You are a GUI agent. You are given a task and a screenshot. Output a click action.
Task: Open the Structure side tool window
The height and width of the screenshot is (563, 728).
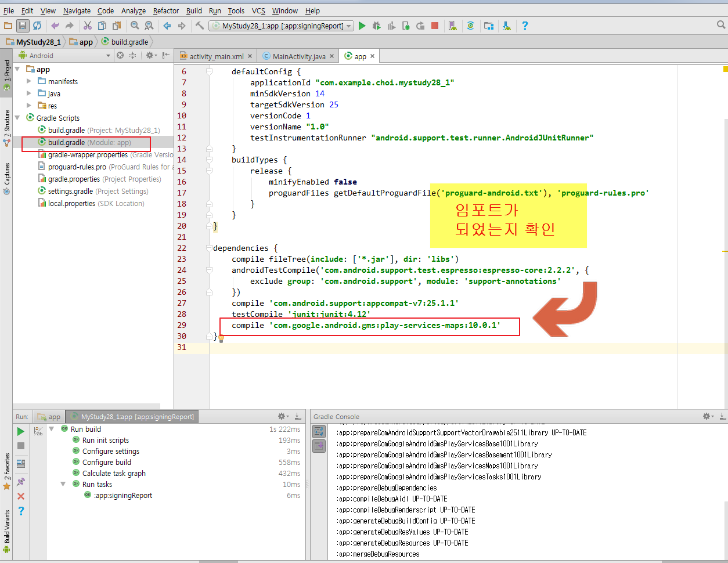[7, 128]
